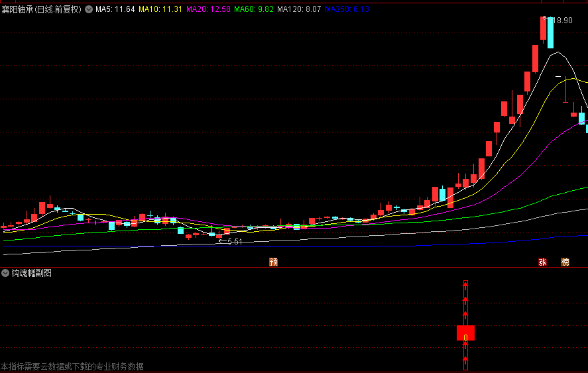This screenshot has height=373, width=588.
Task: Select the 襄阳轴承(日线.前复权) chart title
Action: pyautogui.click(x=42, y=9)
